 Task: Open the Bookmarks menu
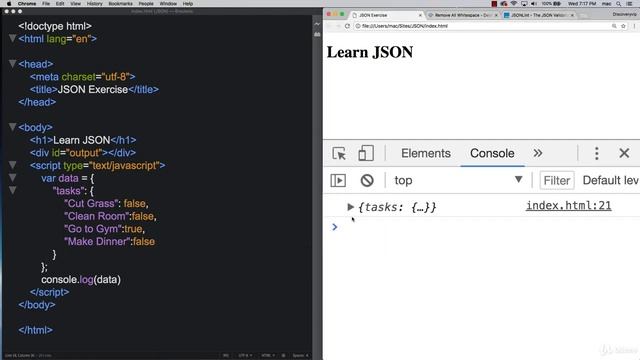[120, 4]
